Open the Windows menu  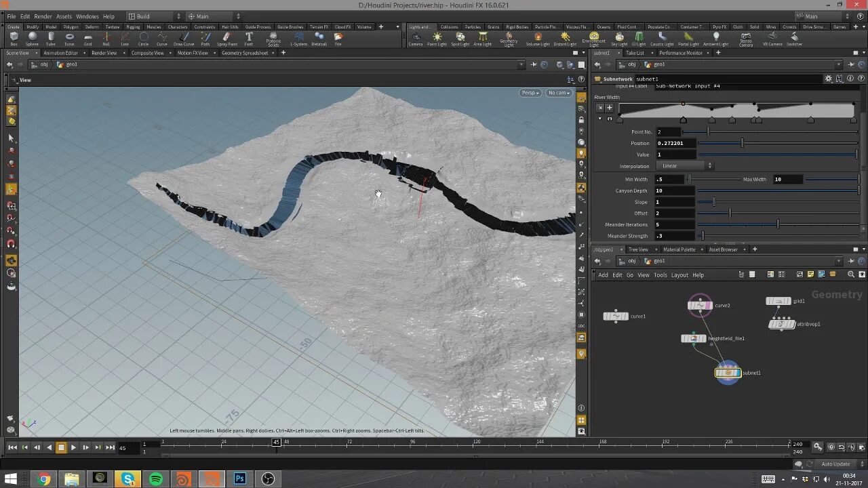coord(87,16)
